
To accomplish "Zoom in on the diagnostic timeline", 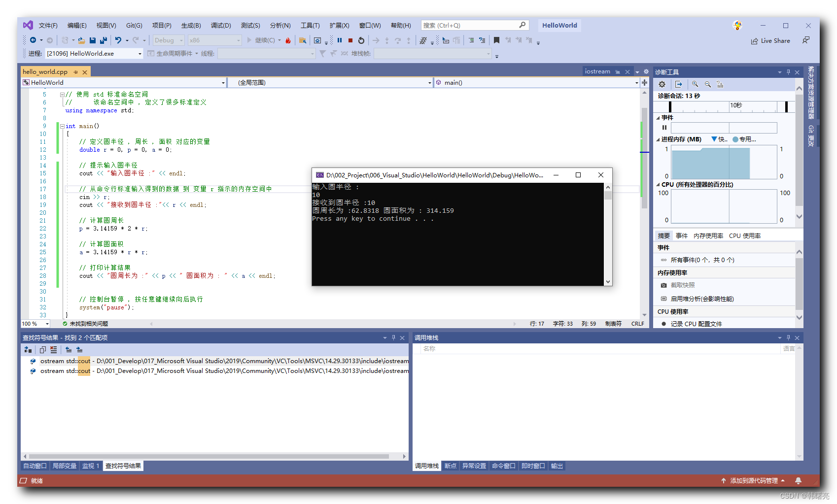I will click(695, 84).
